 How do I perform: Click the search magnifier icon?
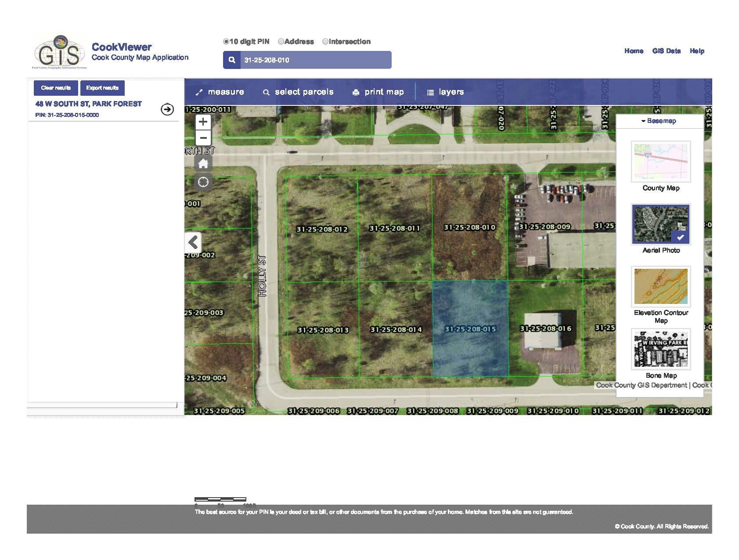pyautogui.click(x=231, y=59)
